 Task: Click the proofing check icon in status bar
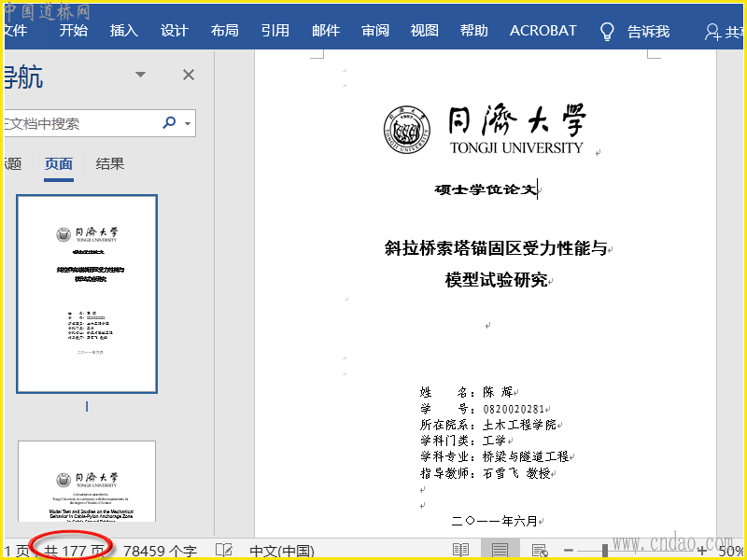point(223,551)
